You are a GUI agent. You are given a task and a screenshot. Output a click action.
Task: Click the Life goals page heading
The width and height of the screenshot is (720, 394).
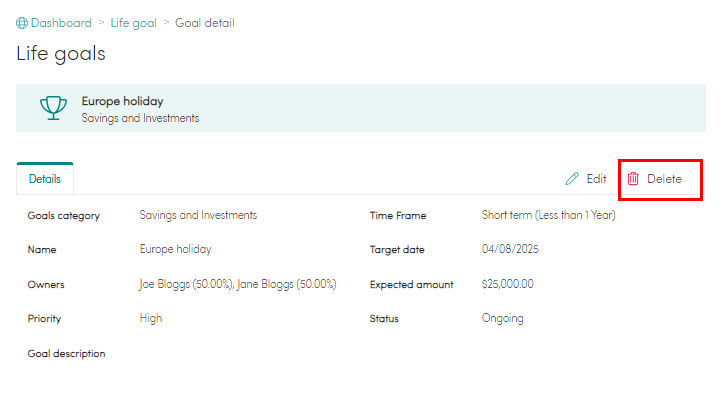61,54
